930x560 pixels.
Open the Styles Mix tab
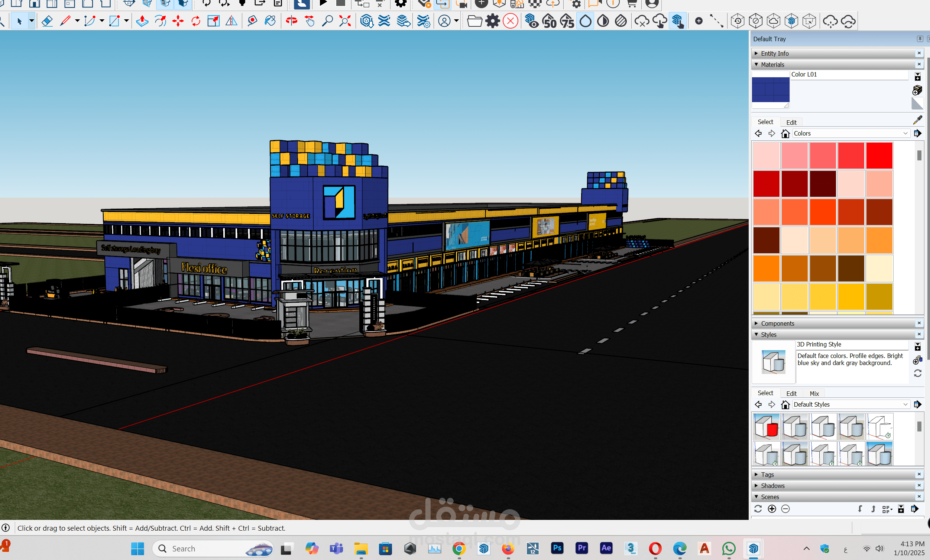pyautogui.click(x=814, y=393)
